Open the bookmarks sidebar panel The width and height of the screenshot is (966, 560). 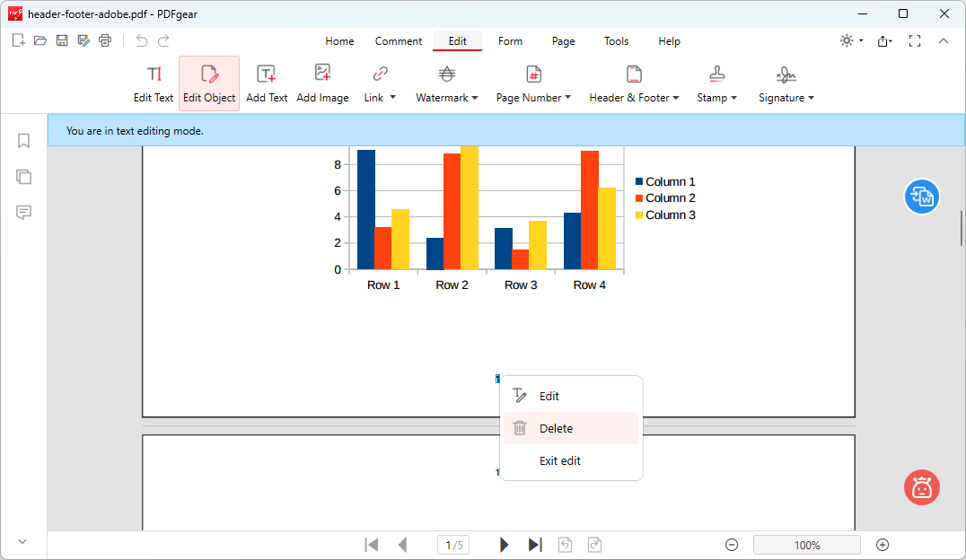24,141
